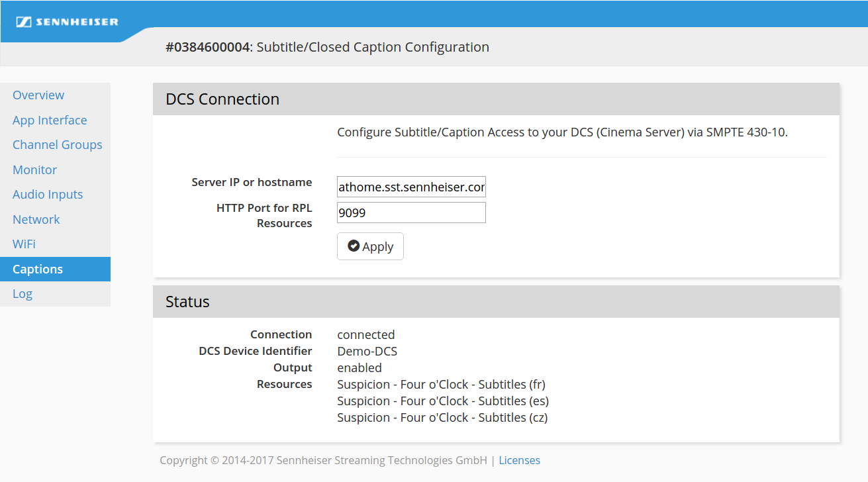868x482 pixels.
Task: Navigate to Audio Inputs
Action: point(48,195)
